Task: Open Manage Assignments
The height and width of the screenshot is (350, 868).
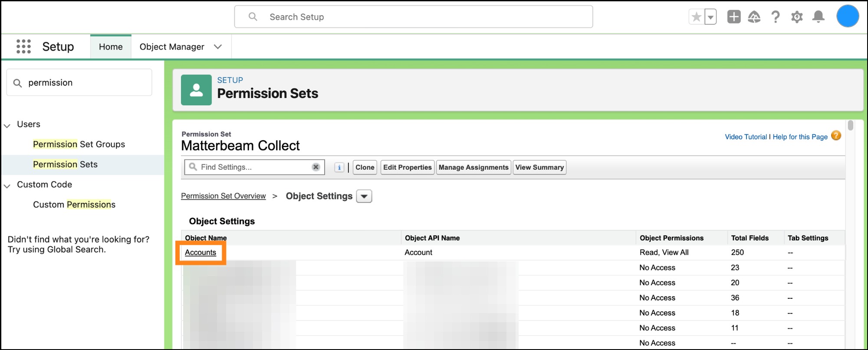Action: (x=473, y=167)
